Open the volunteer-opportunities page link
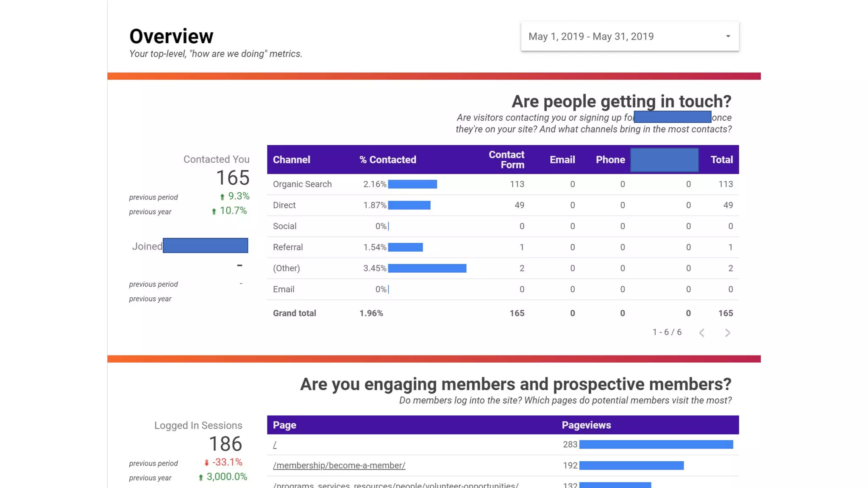The image size is (868, 488). click(x=395, y=485)
